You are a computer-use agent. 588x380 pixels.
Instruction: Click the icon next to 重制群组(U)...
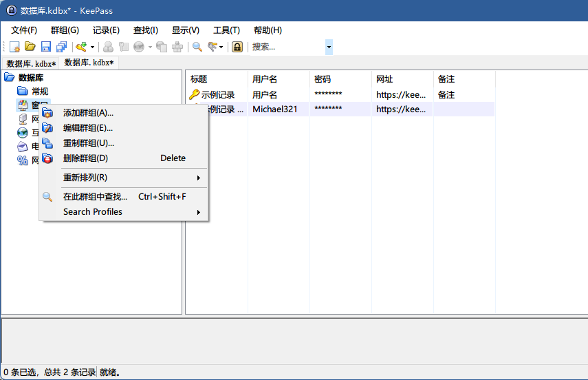47,143
